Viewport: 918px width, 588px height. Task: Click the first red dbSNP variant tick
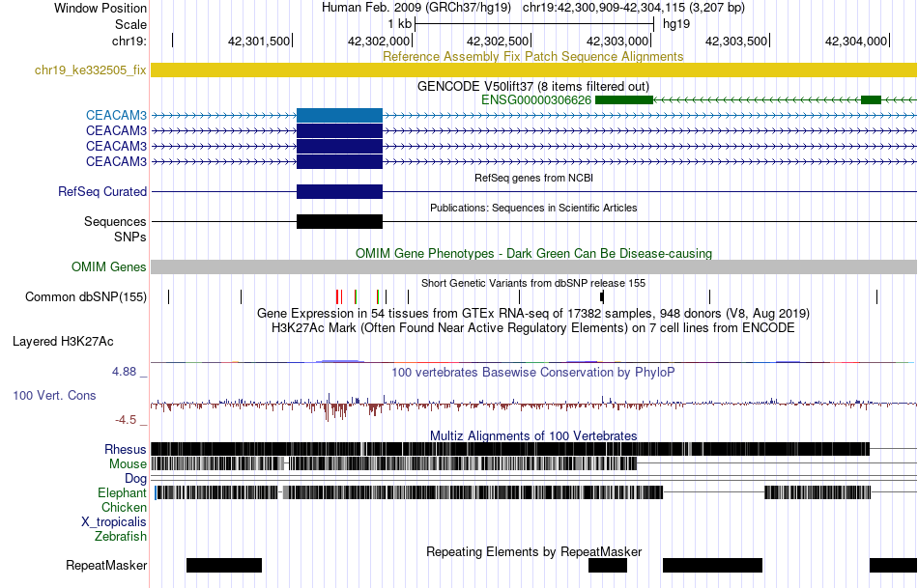tap(337, 296)
